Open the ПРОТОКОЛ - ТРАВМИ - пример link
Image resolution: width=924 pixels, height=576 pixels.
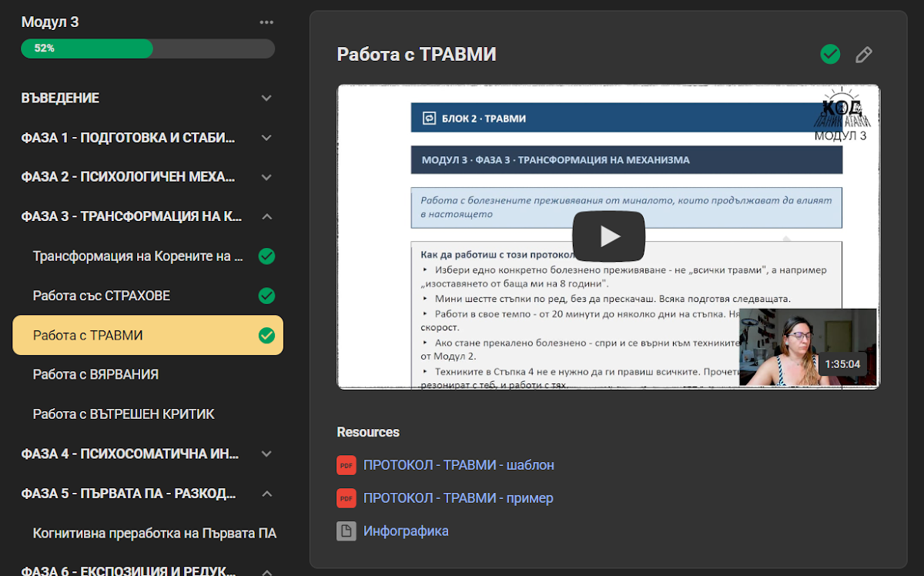click(x=458, y=498)
